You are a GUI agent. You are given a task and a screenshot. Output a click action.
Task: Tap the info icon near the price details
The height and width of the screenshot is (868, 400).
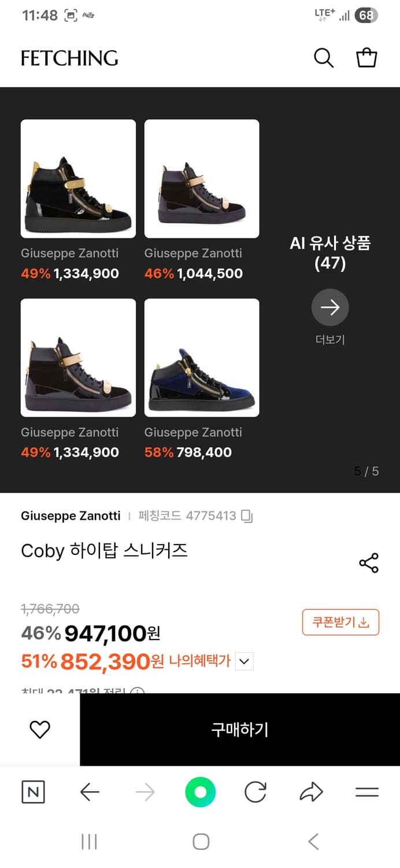[x=136, y=692]
